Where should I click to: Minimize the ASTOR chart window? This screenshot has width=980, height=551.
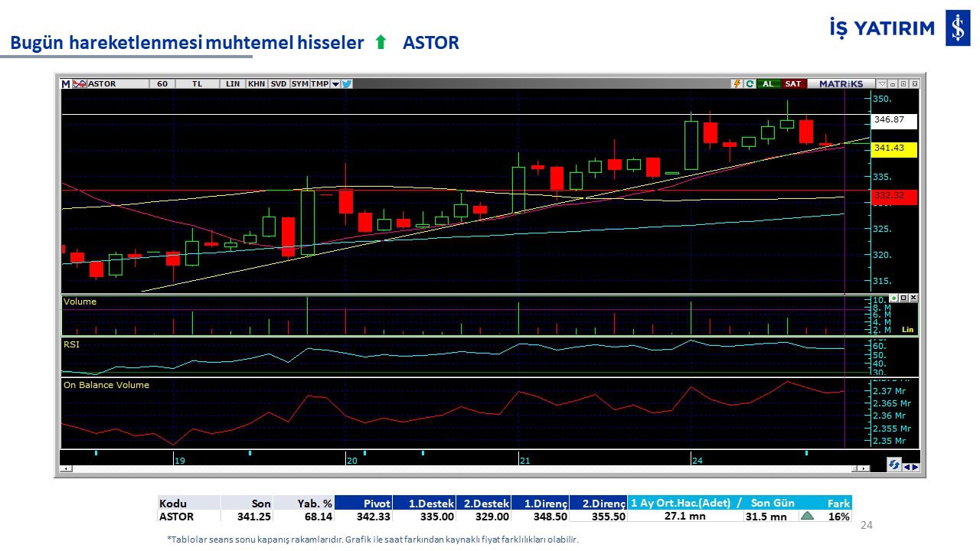tap(893, 84)
